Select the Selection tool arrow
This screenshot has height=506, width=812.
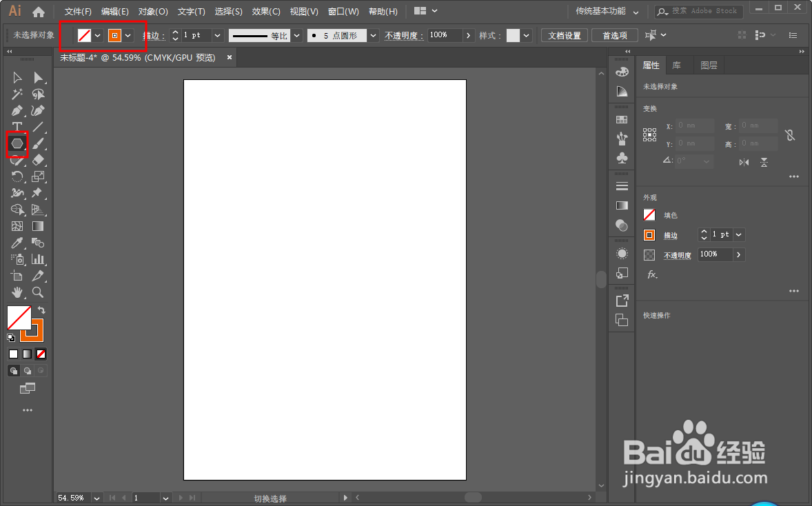[17, 78]
